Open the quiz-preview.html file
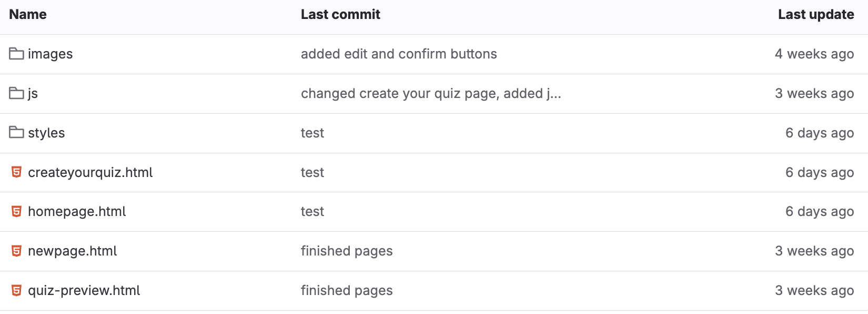This screenshot has height=314, width=868. click(84, 290)
